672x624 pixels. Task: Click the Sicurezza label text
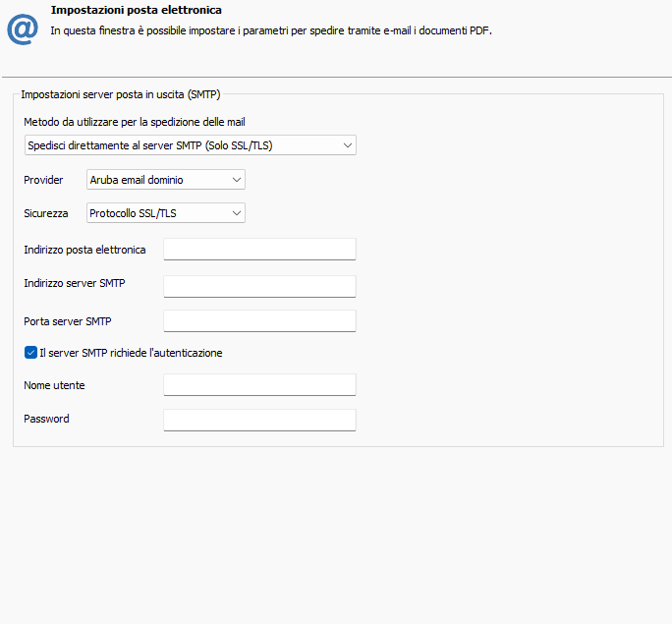click(46, 213)
